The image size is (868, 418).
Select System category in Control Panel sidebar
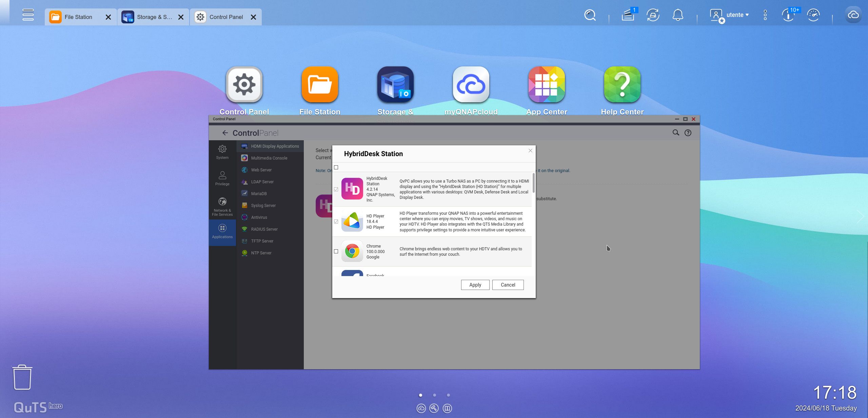[x=222, y=152]
